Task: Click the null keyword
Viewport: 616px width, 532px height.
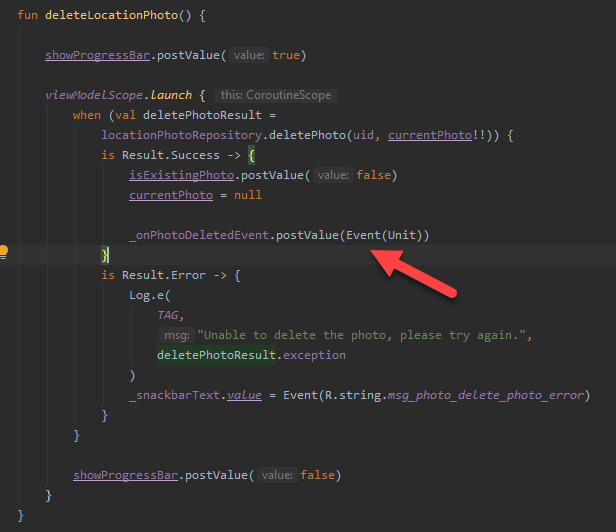Action: pos(248,195)
